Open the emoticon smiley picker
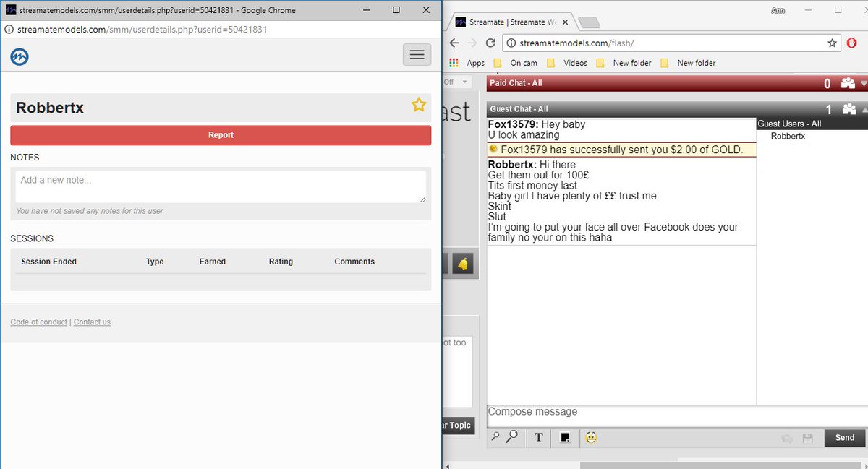 [592, 437]
